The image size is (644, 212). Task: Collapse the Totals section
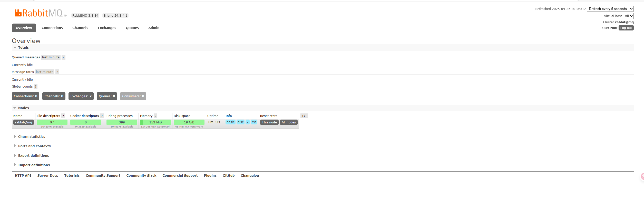point(23,48)
